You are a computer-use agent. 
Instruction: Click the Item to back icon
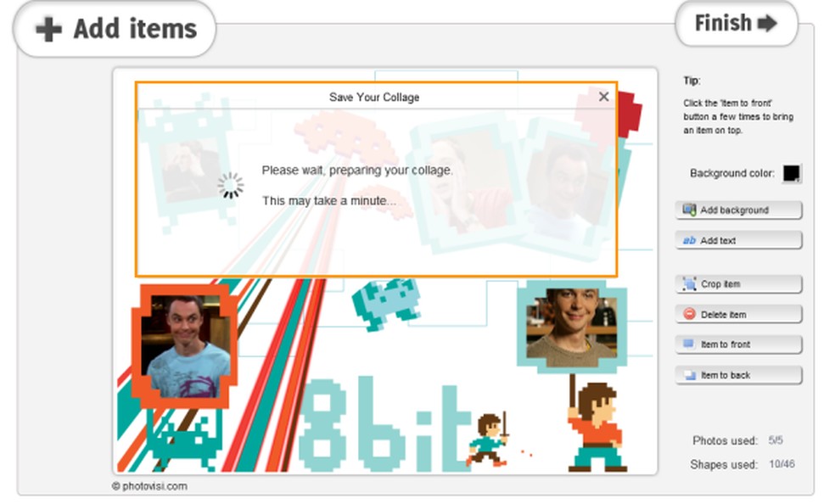pos(690,375)
